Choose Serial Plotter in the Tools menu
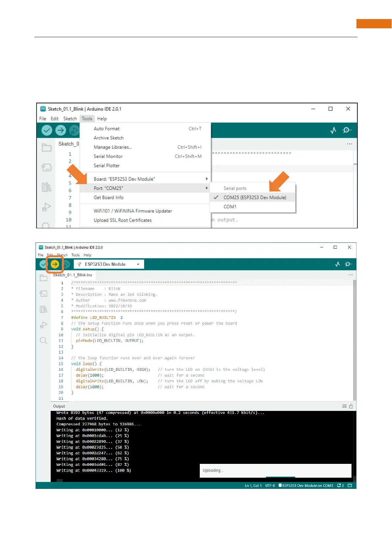Image resolution: width=392 pixels, height=554 pixels. [x=145, y=165]
